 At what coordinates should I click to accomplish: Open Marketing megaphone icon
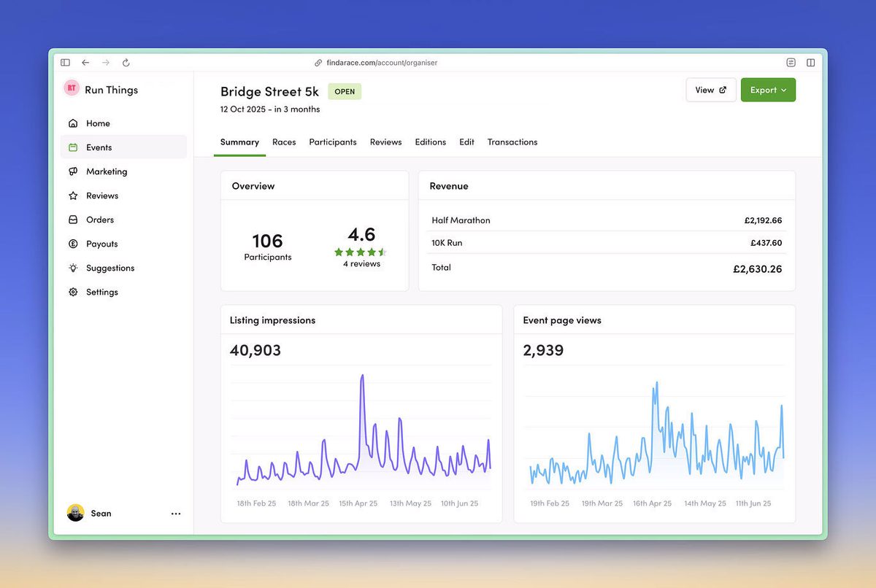pyautogui.click(x=73, y=171)
